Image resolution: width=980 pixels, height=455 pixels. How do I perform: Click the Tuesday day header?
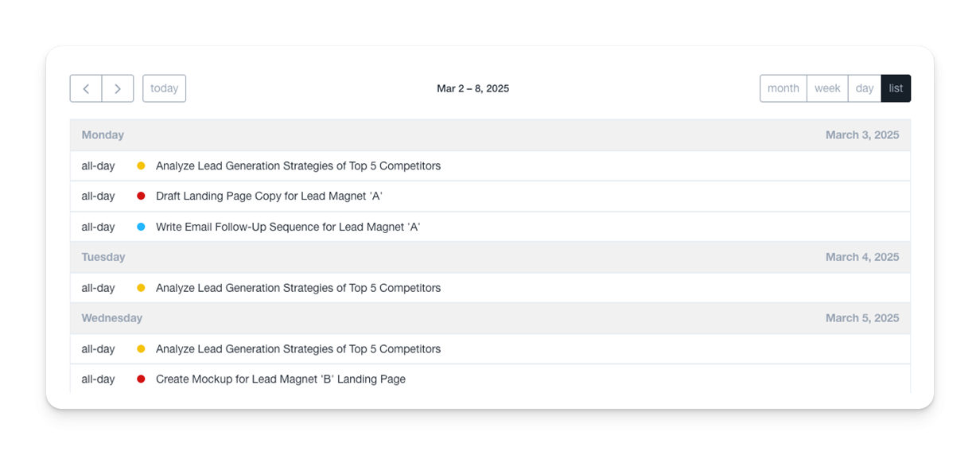(103, 257)
